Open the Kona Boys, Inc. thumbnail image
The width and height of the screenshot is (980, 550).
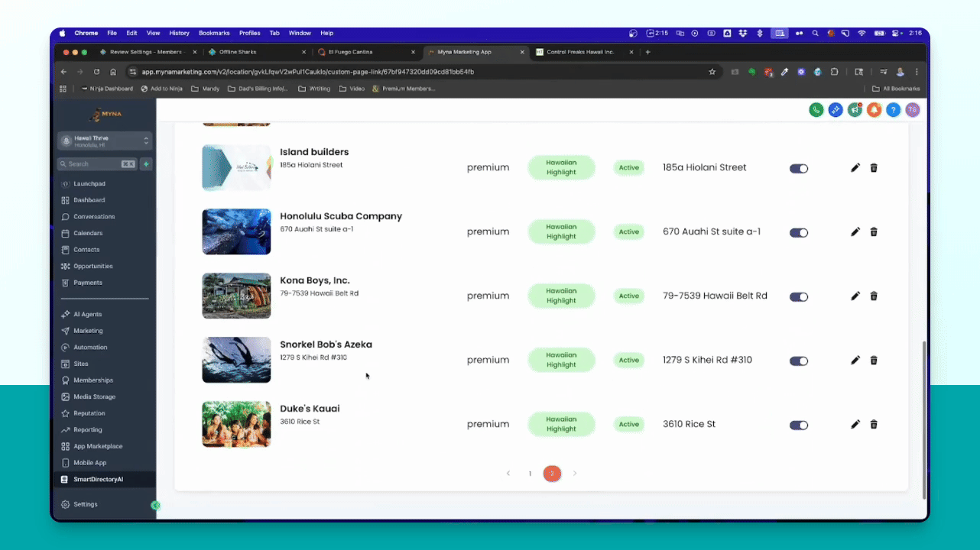tap(236, 296)
